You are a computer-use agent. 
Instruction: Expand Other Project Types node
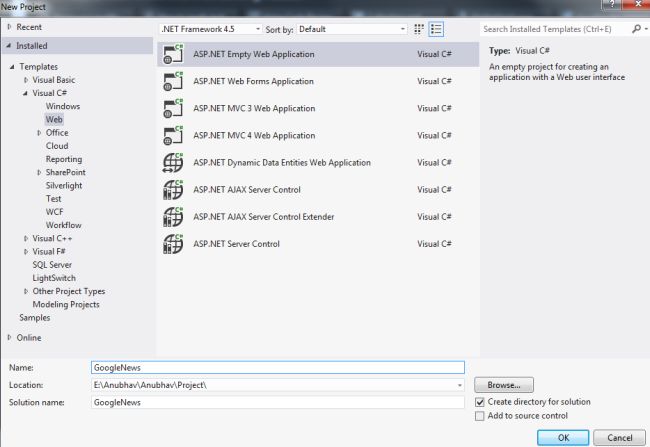pos(26,291)
